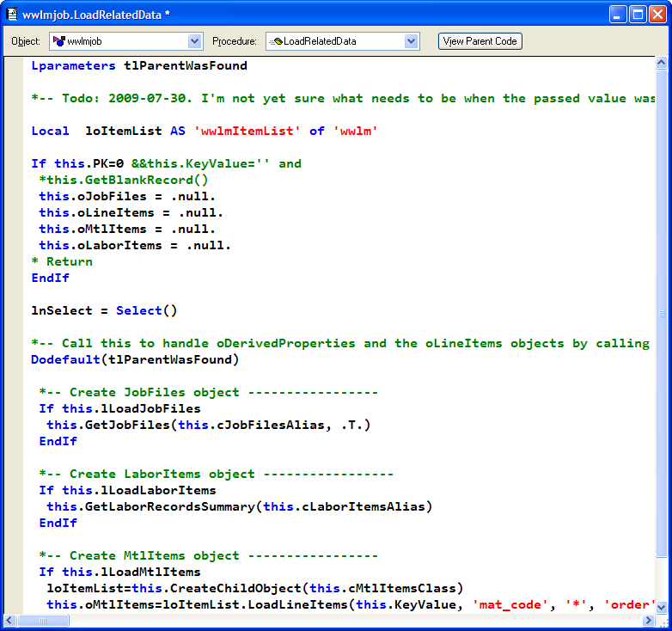The width and height of the screenshot is (672, 631).
Task: Click the 'Procedure:' label
Action: [x=235, y=41]
